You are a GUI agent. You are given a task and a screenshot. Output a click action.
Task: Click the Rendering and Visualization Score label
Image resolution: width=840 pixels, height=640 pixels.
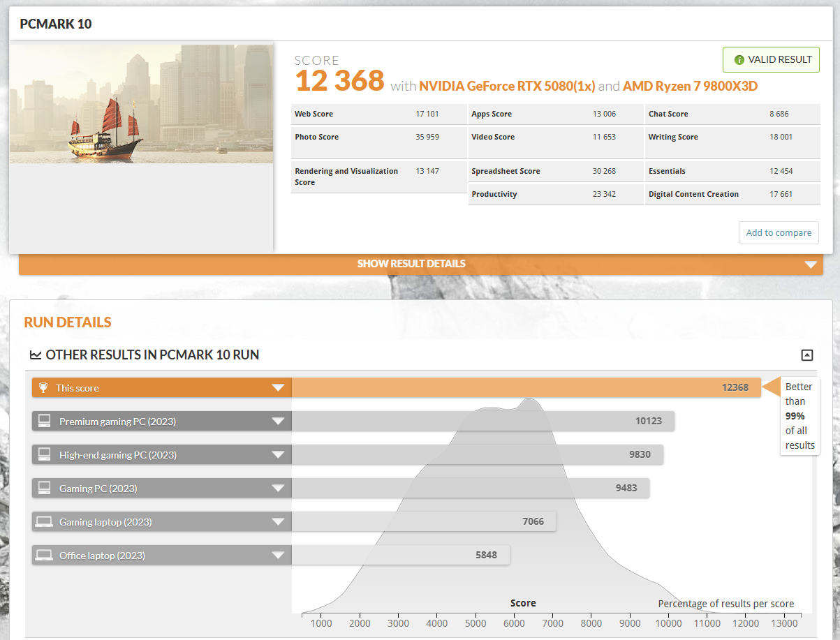(x=346, y=177)
